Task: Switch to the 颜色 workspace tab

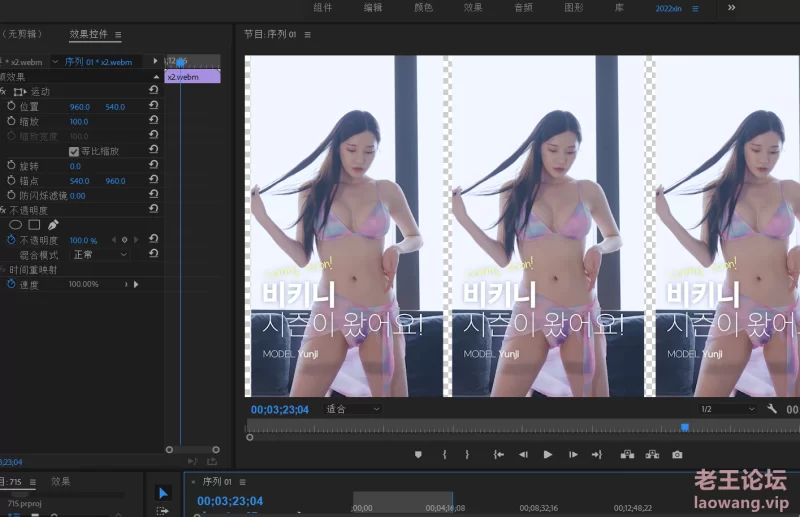Action: tap(423, 8)
